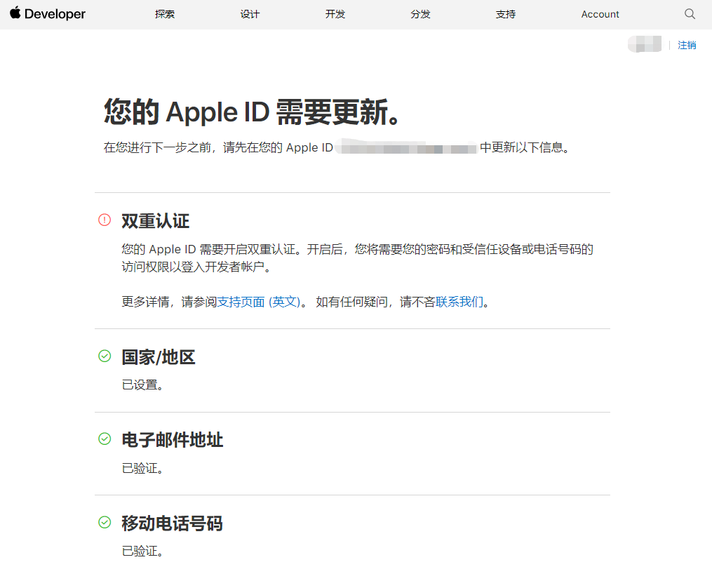The height and width of the screenshot is (588, 712).
Task: Open Account in the top navigation
Action: coord(600,14)
